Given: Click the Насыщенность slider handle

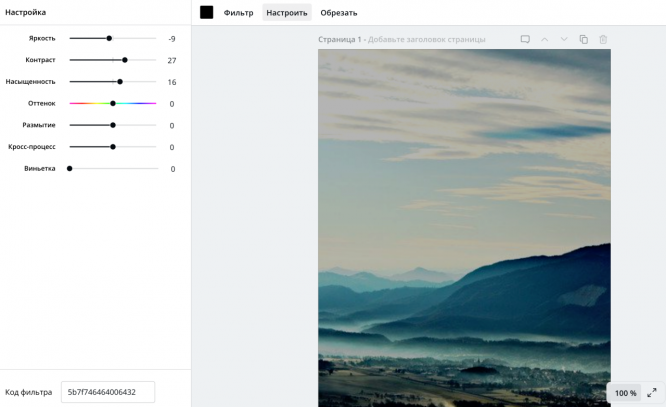Looking at the screenshot, I should click(x=120, y=82).
